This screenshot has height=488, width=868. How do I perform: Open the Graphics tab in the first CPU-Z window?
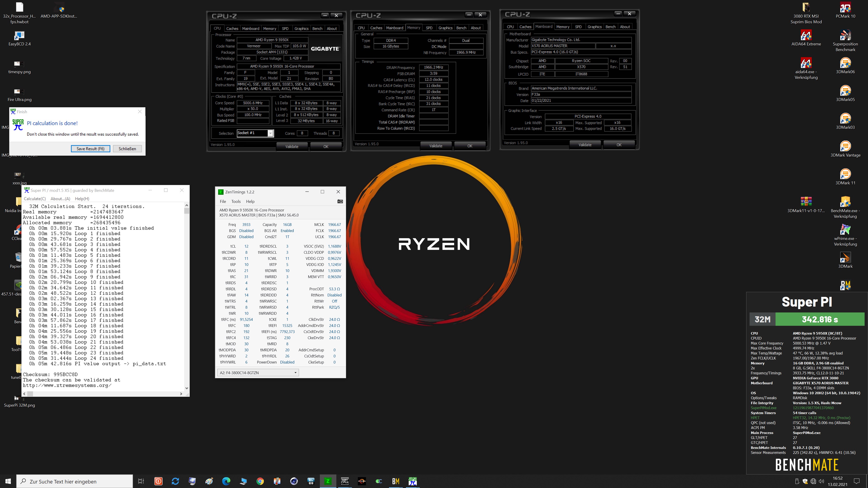301,29
